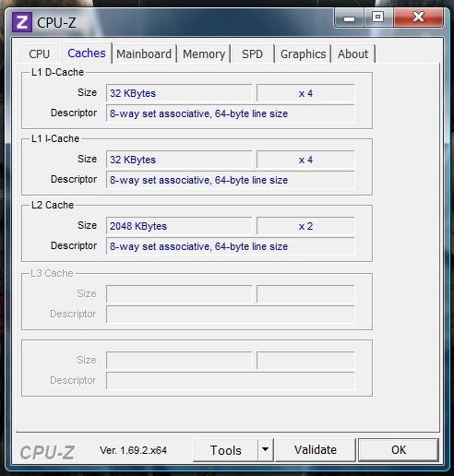Image resolution: width=454 pixels, height=476 pixels.
Task: Click the L2 Cache x 2 count field
Action: pyautogui.click(x=305, y=226)
